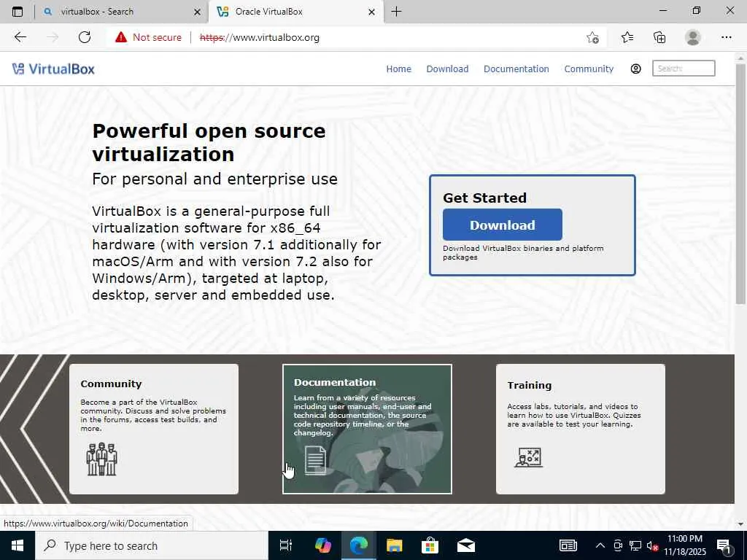The height and width of the screenshot is (560, 747).
Task: Select the Oracle VirtualBox tab
Action: [295, 12]
